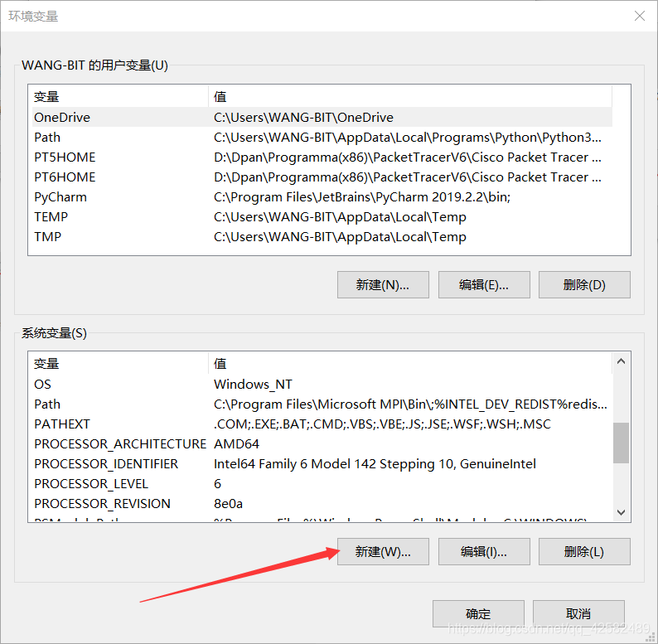Click the 值 column header in system variables
Viewport: 658px width, 644px height.
(410, 364)
